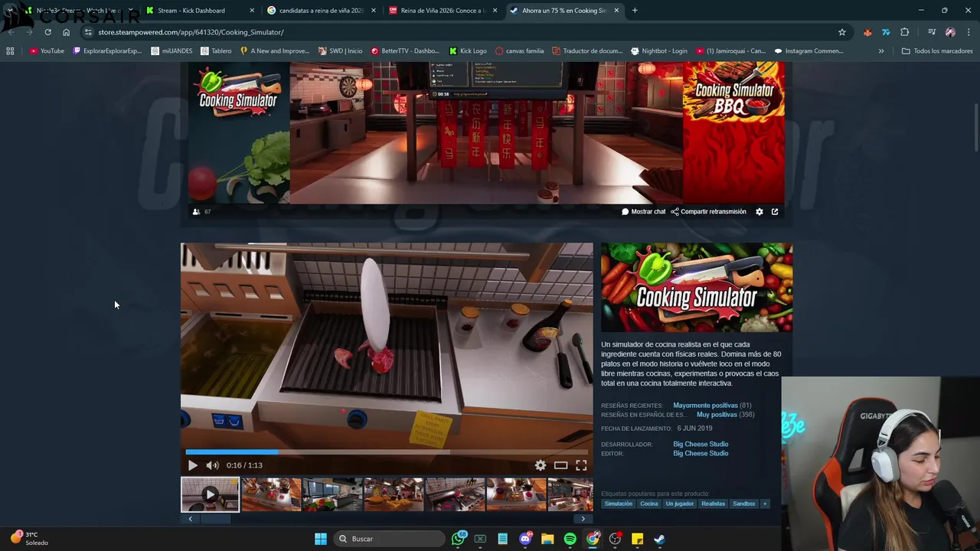Click the address bar URL
Image resolution: width=980 pixels, height=551 pixels.
click(191, 32)
